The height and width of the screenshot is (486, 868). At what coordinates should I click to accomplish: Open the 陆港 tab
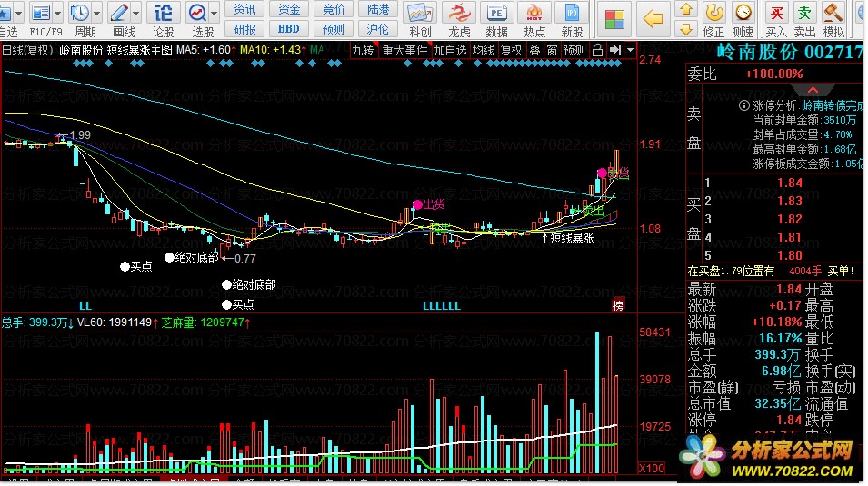[x=378, y=9]
